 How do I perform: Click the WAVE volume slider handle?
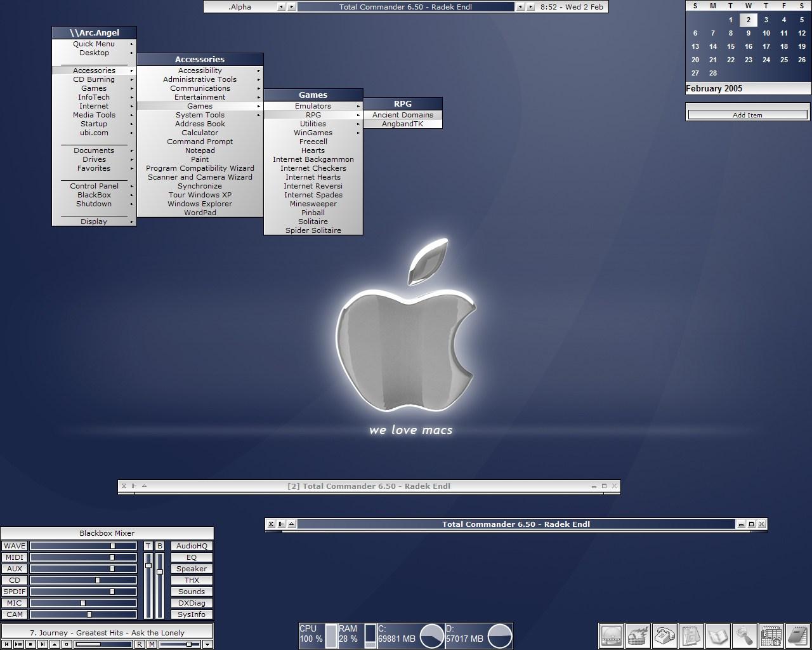click(x=113, y=546)
